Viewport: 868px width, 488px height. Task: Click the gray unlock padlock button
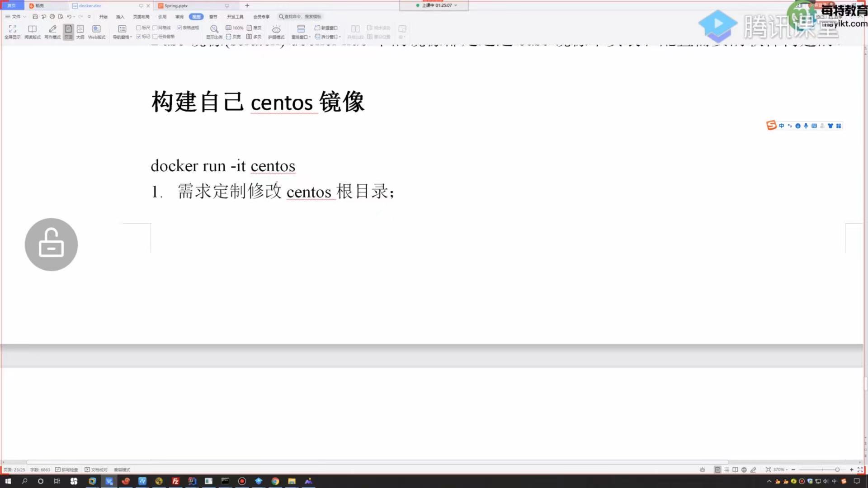pyautogui.click(x=51, y=244)
